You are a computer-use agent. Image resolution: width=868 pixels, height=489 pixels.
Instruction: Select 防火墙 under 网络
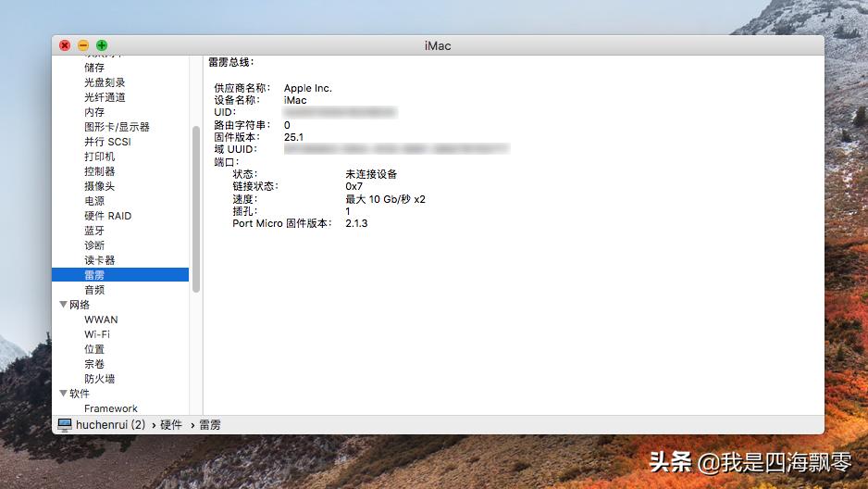pos(100,379)
